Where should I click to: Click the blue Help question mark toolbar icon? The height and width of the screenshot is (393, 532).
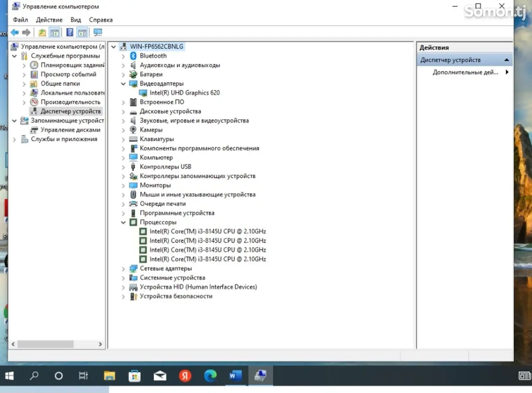point(69,33)
